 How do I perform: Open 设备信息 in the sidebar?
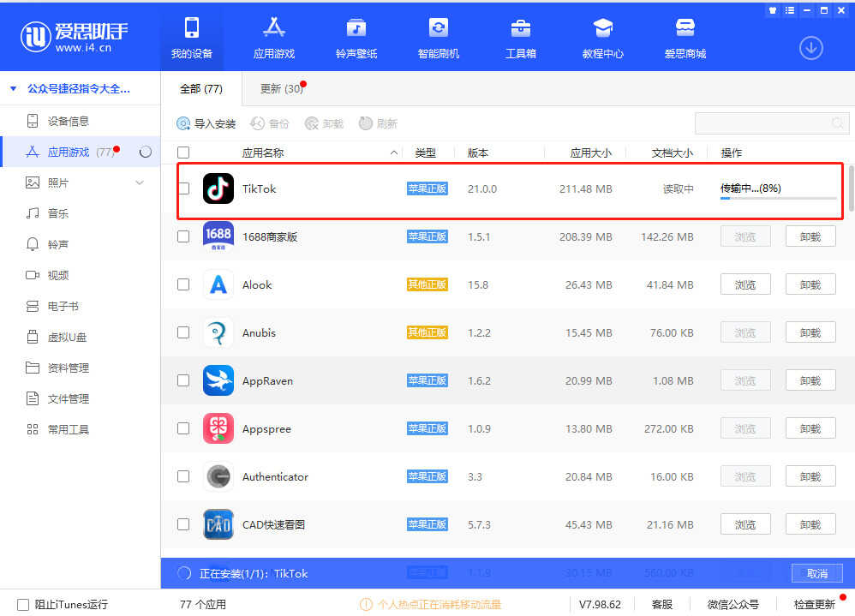81,121
